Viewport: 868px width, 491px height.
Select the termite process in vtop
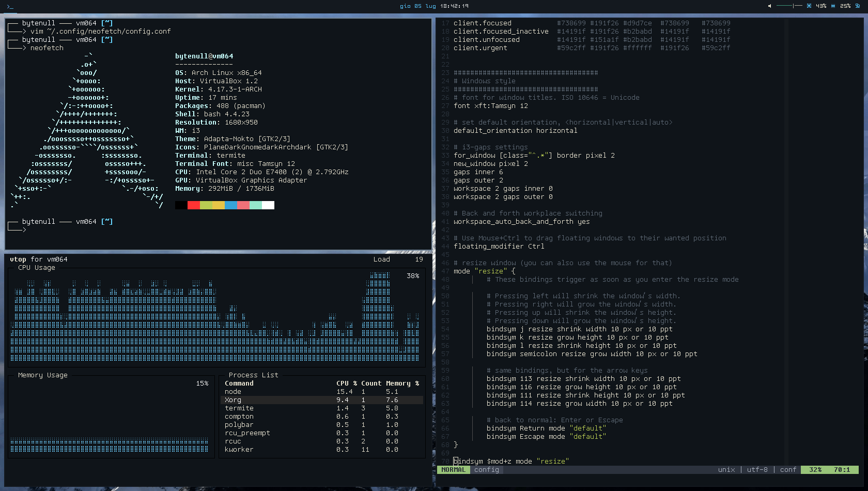pyautogui.click(x=322, y=408)
